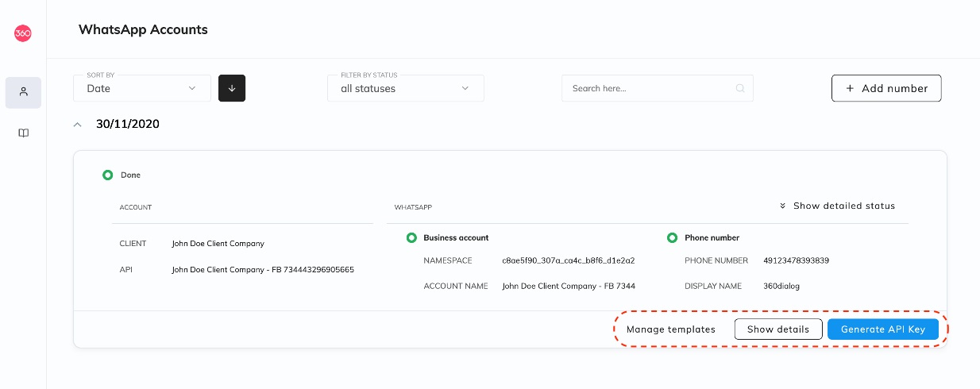
Task: Click phone number 49123478393839
Action: pyautogui.click(x=797, y=260)
